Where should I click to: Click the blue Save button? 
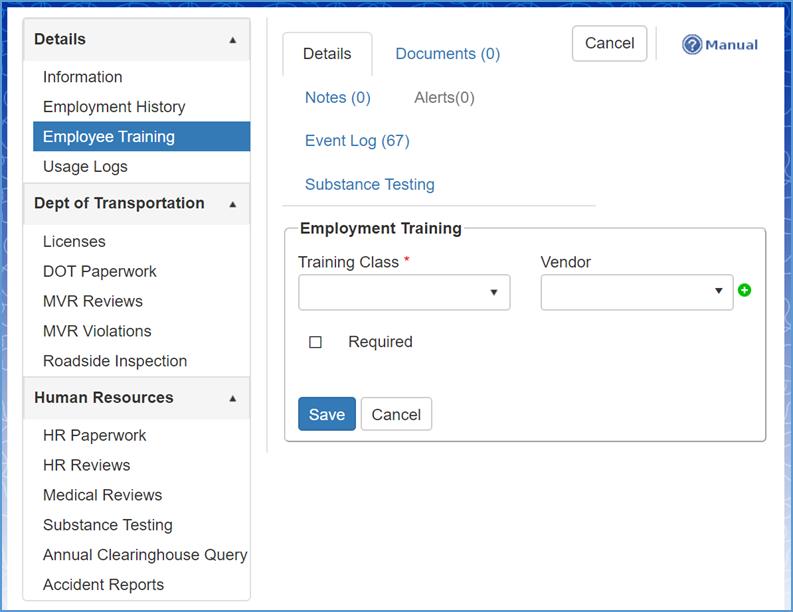pos(326,414)
